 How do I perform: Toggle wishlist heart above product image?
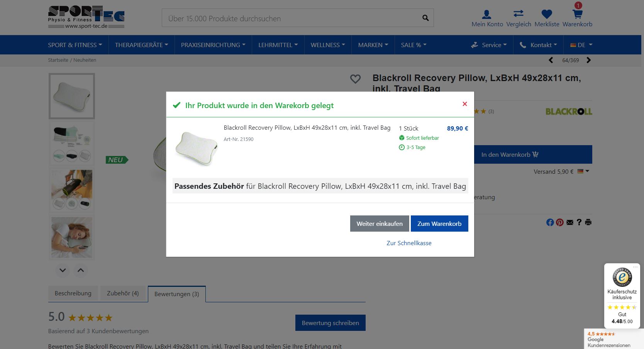[x=355, y=79]
